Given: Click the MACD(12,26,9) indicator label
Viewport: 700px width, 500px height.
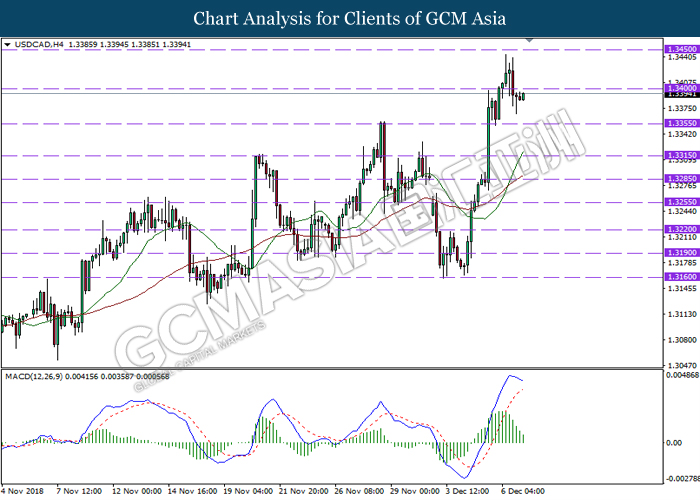Looking at the screenshot, I should click(34, 376).
